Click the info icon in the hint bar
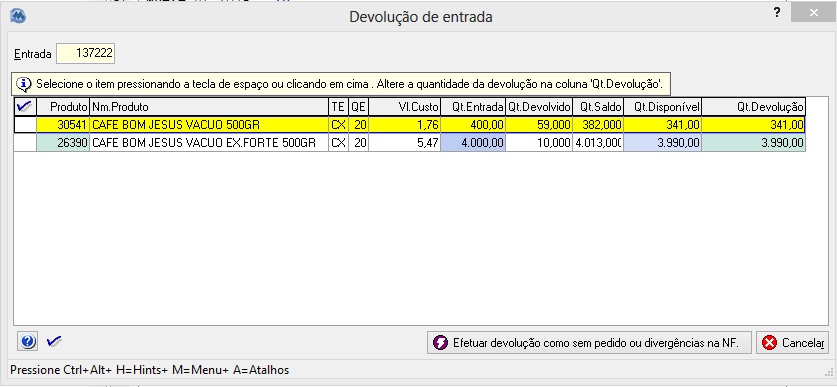 pyautogui.click(x=23, y=84)
